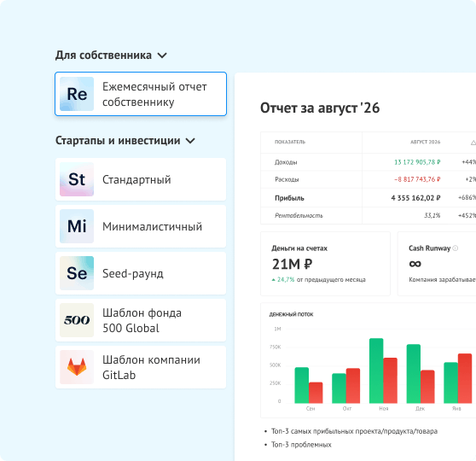Viewport: 476px width, 461px height.
Task: Open the "Стандартный" template
Action: click(141, 179)
